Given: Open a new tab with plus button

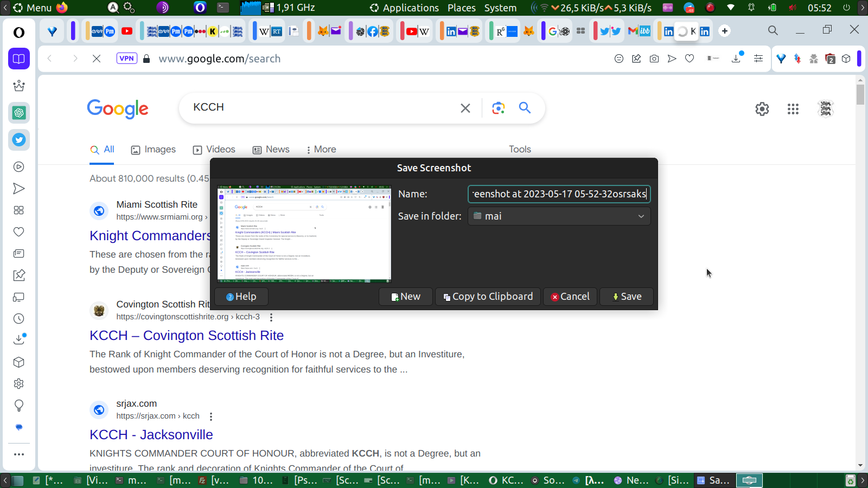Looking at the screenshot, I should click(725, 31).
